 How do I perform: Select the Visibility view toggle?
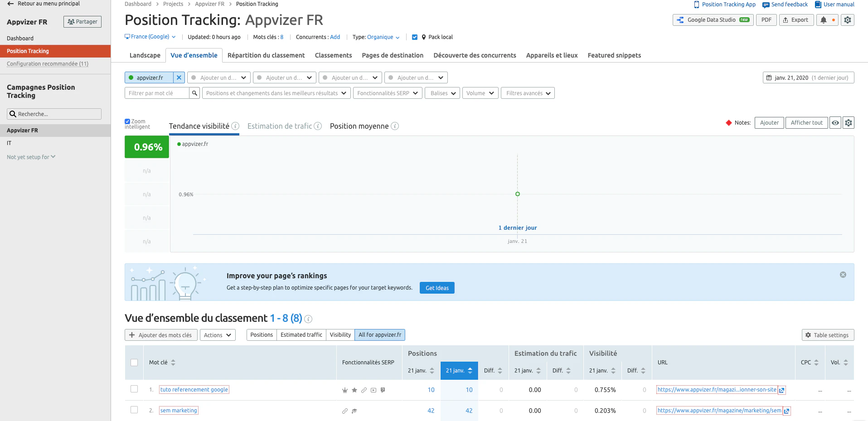click(x=340, y=335)
